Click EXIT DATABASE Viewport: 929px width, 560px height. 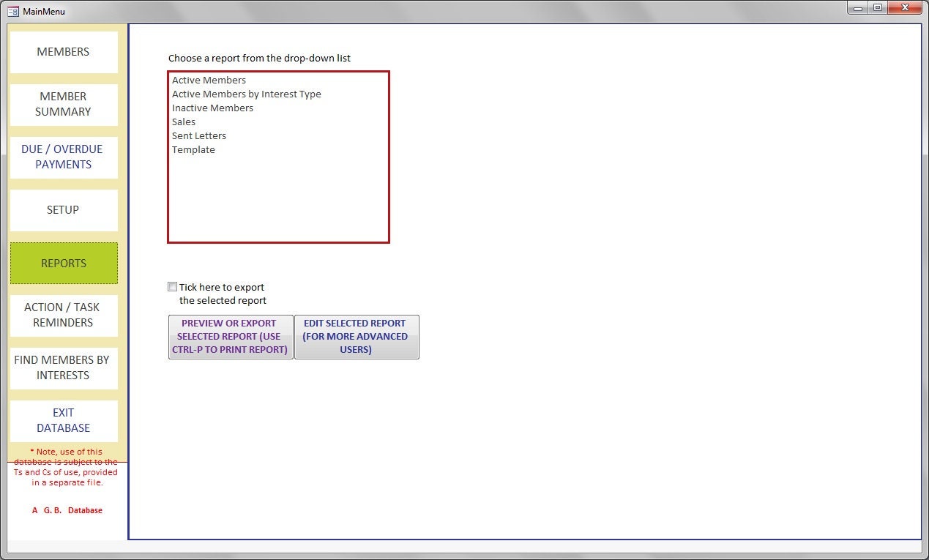click(63, 420)
